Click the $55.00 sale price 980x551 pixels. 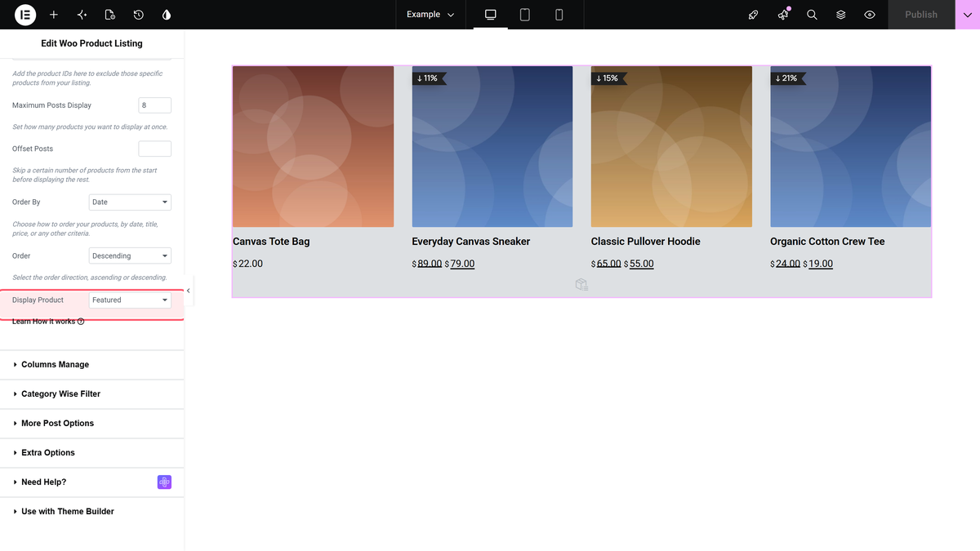639,264
